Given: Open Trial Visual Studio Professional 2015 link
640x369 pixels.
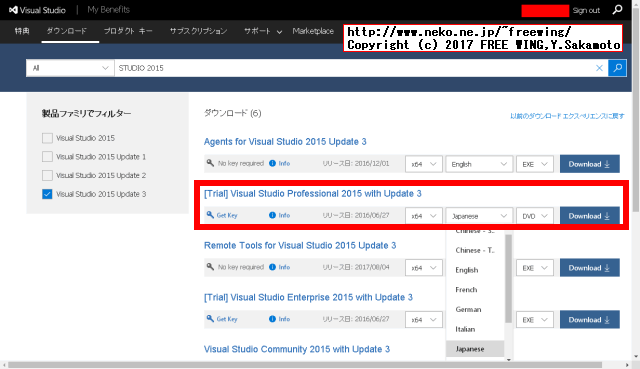Looking at the screenshot, I should click(313, 193).
